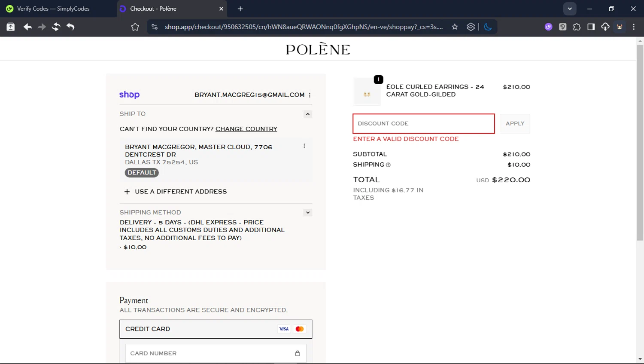Click the star icon left of address bar
The width and height of the screenshot is (644, 364).
click(x=135, y=27)
